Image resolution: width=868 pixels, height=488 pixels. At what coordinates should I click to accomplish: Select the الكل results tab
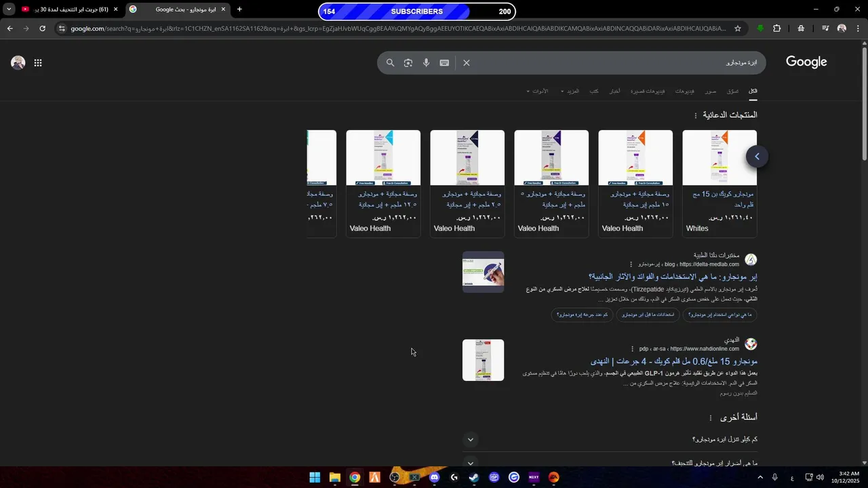753,91
